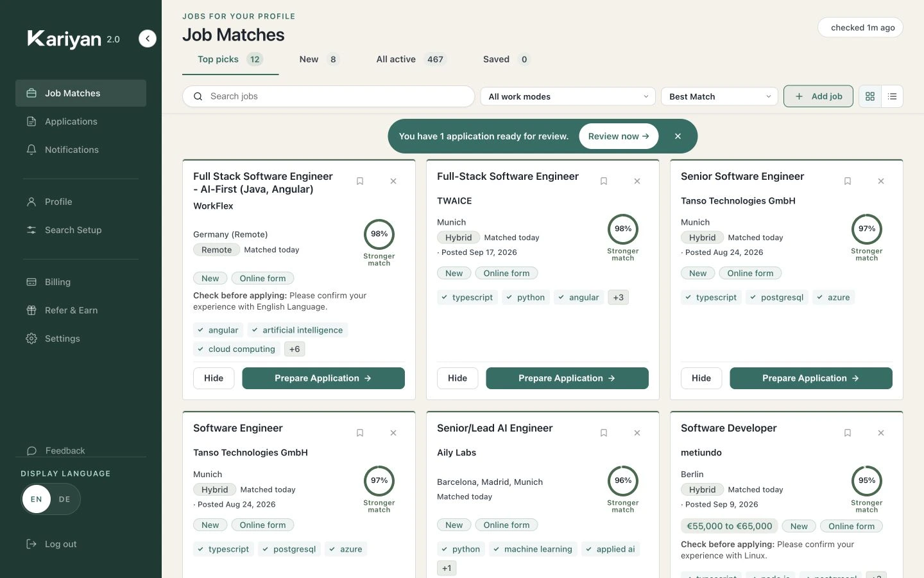Dismiss the Aily Labs job card
Viewport: 924px width, 578px height.
click(x=637, y=433)
